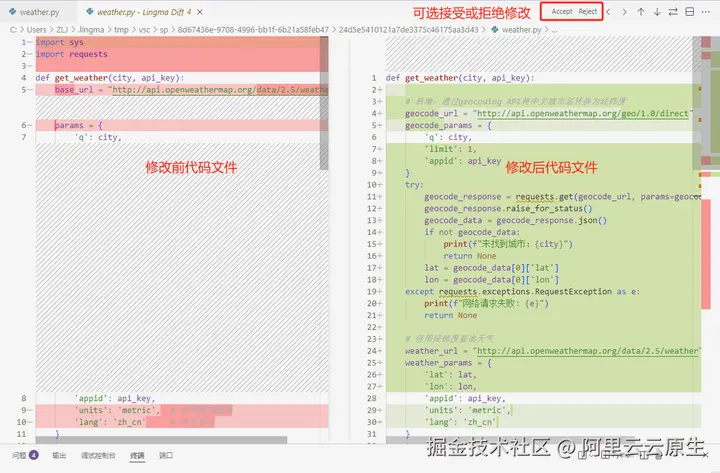Go to previous diff with left chevron

point(608,12)
